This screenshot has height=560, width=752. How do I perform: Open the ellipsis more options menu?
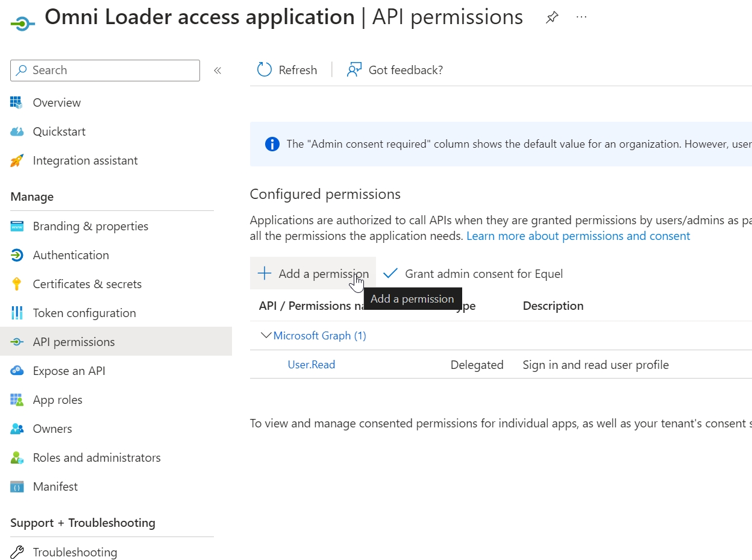coord(581,17)
